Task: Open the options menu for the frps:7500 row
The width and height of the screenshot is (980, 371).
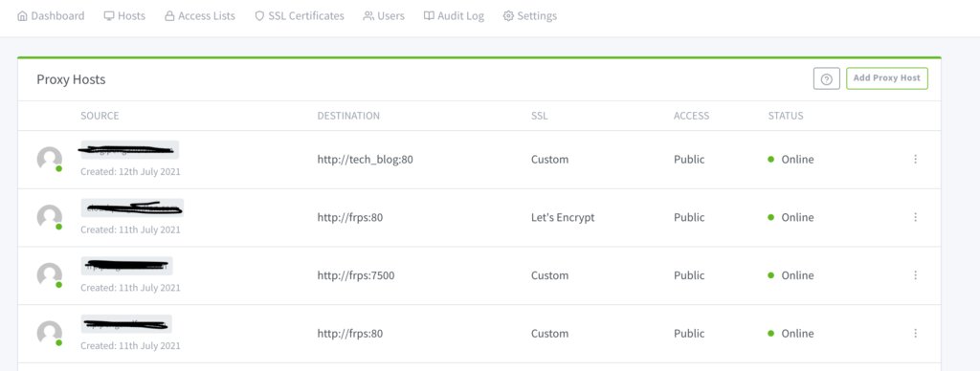Action: coord(915,275)
